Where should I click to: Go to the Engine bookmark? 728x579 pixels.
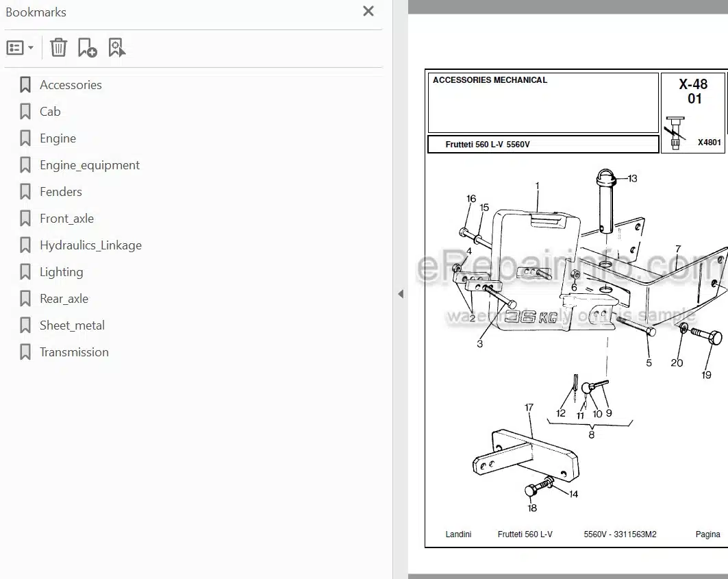pos(58,138)
